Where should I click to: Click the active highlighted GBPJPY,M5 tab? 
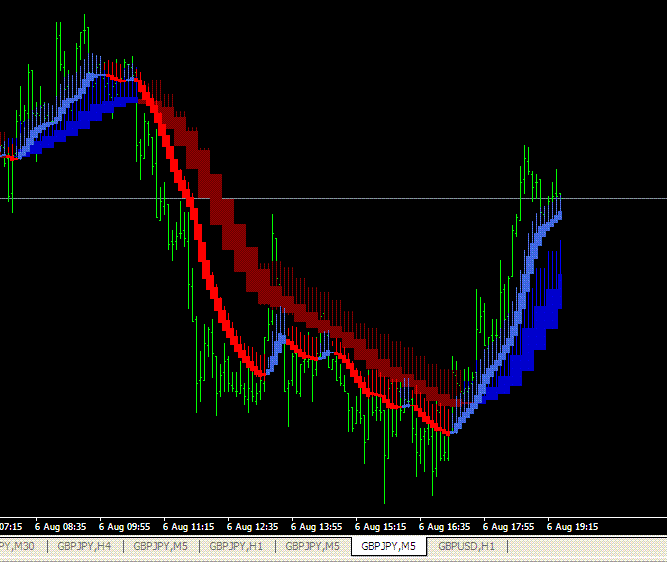(x=388, y=546)
